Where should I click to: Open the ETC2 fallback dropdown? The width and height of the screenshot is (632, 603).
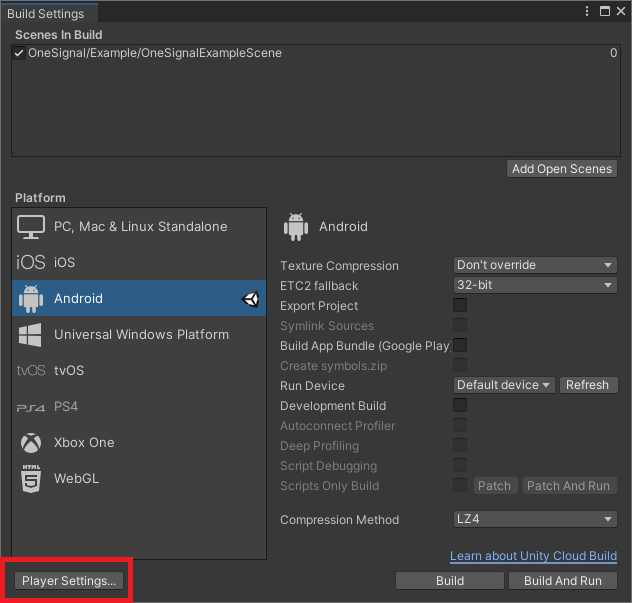click(x=535, y=285)
